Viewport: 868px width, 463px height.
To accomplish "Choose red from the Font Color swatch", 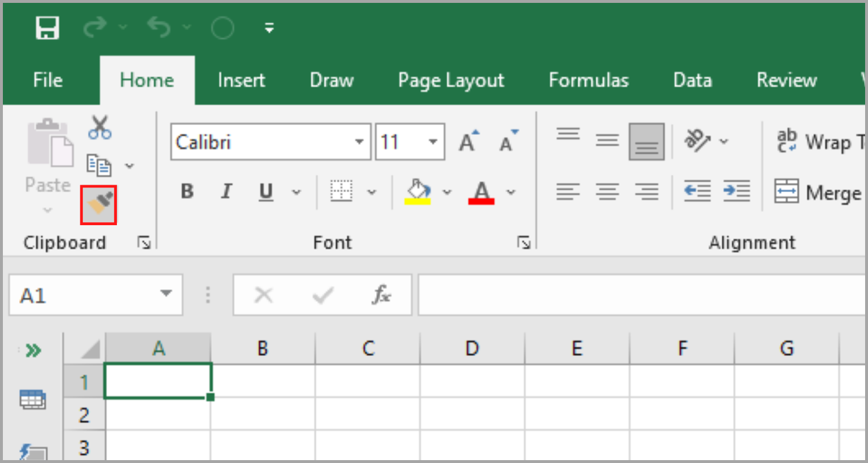I will tap(481, 192).
